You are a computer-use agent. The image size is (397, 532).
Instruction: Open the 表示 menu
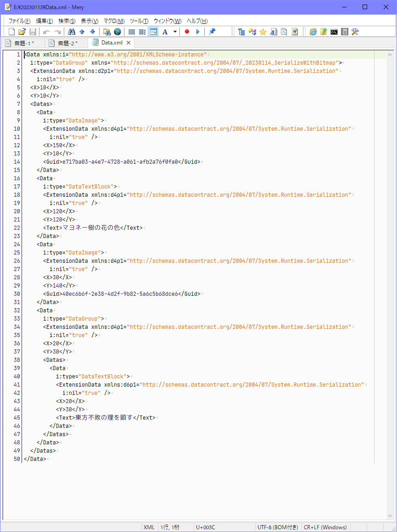(x=89, y=21)
